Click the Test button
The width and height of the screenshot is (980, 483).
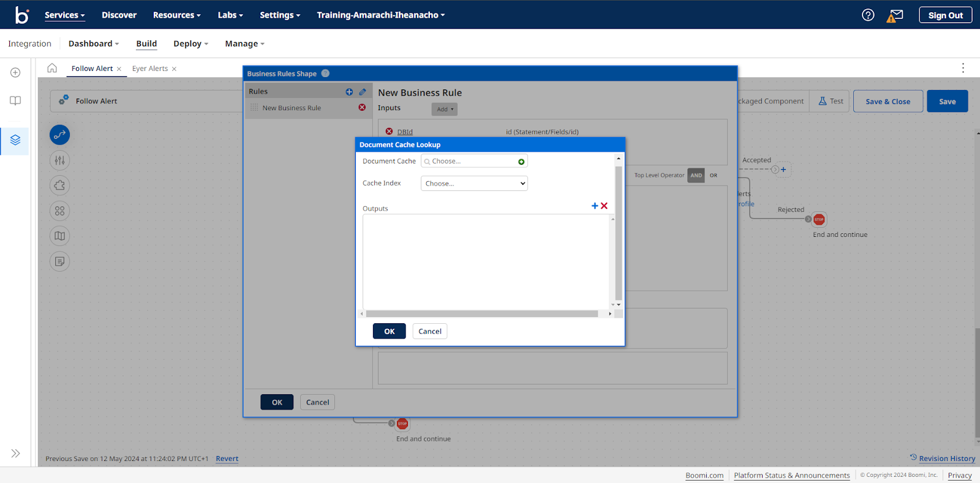tap(831, 101)
